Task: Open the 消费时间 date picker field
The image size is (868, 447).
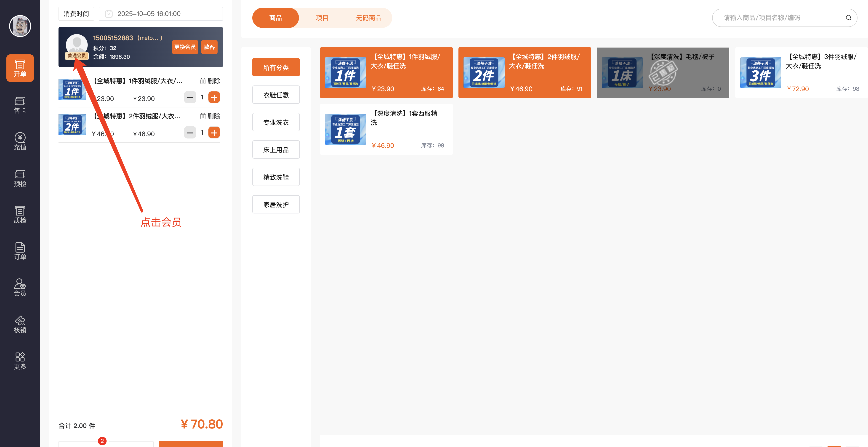Action: [x=161, y=14]
